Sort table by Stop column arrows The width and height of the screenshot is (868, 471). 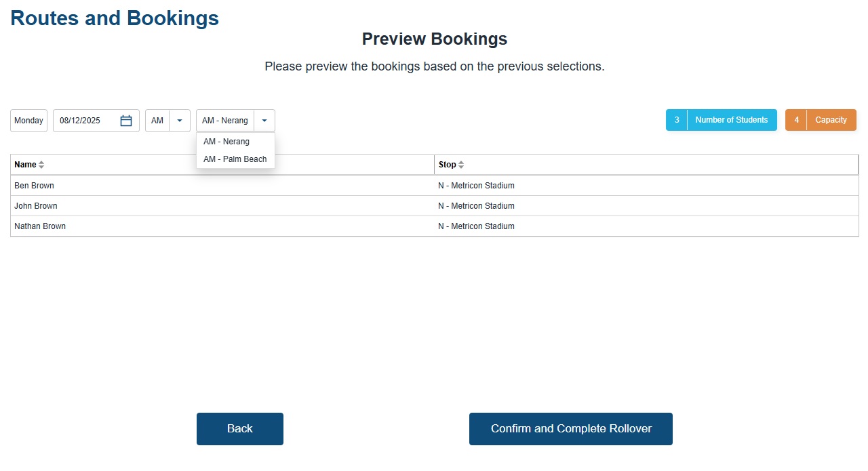click(461, 165)
